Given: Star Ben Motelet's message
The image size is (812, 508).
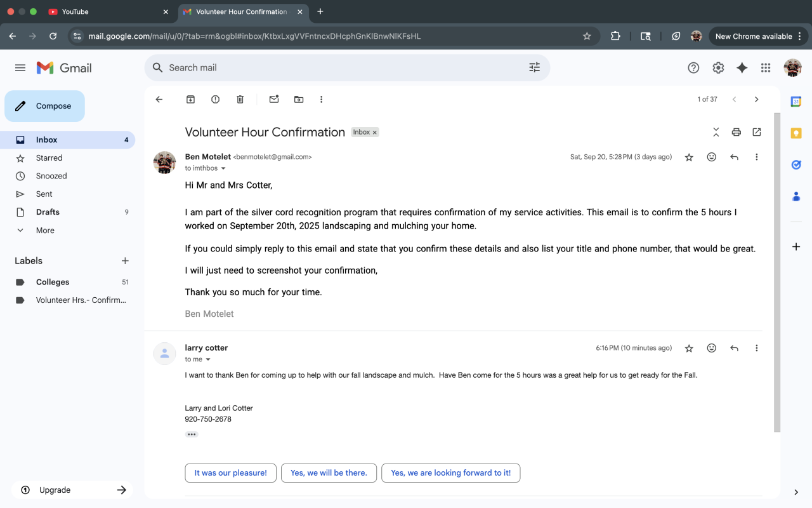Looking at the screenshot, I should [689, 157].
